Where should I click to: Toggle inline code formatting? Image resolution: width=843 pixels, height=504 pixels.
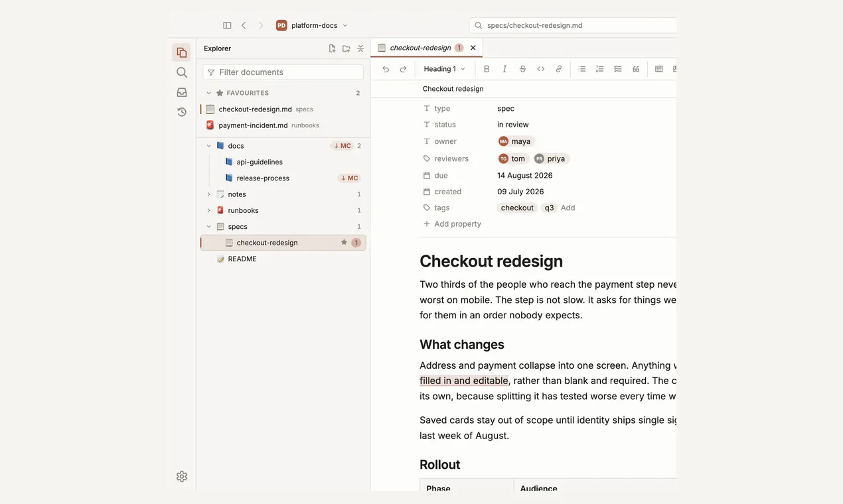click(x=541, y=69)
